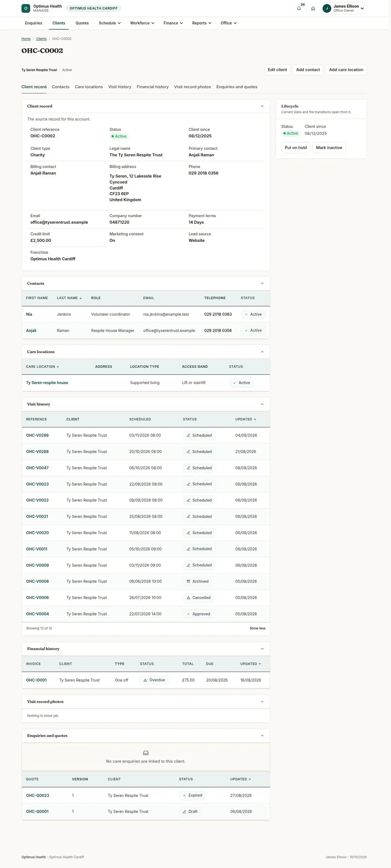Viewport: 391px width, 868px height.
Task: Collapse the Enquiries and quotes section
Action: pos(262,735)
